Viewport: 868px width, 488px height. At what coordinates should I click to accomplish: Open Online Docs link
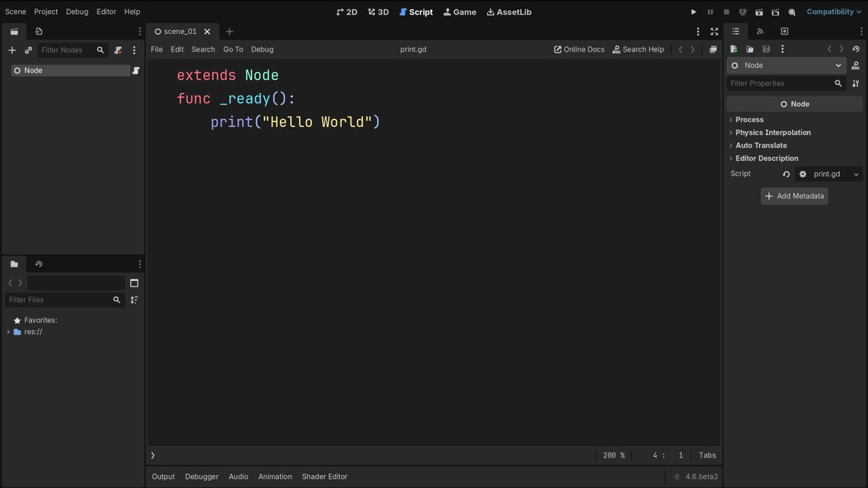tap(579, 49)
